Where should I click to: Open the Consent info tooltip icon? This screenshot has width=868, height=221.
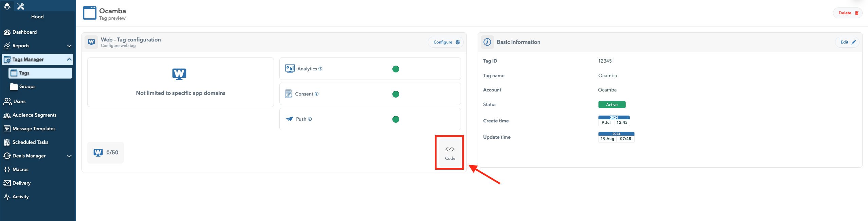point(317,94)
